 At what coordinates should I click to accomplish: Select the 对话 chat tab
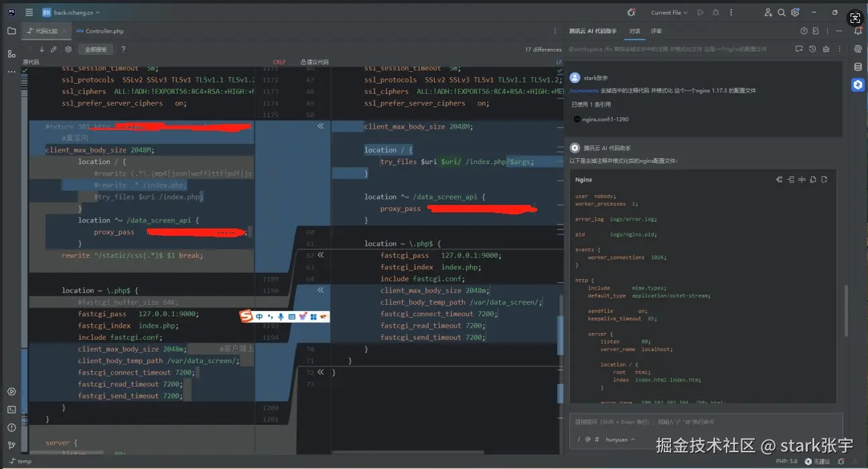634,31
